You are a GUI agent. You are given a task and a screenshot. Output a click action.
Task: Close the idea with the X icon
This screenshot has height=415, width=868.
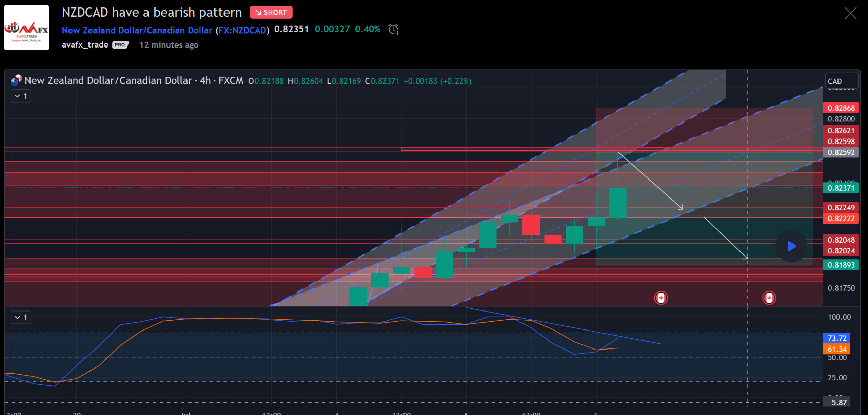[850, 14]
